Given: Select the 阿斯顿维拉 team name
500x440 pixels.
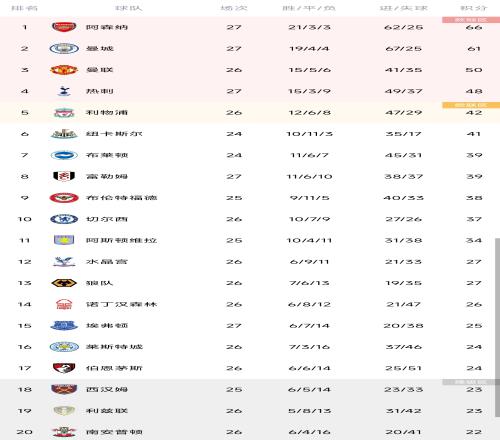Looking at the screenshot, I should pyautogui.click(x=121, y=241).
